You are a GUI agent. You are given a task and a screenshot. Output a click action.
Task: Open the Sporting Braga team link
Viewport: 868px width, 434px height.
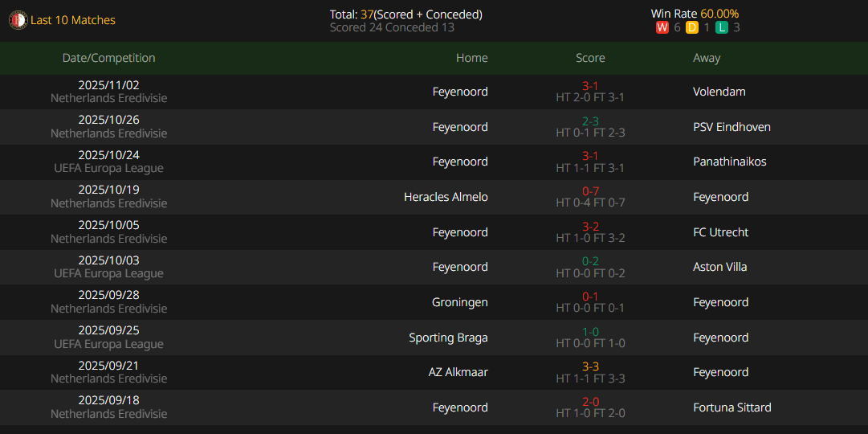point(448,338)
